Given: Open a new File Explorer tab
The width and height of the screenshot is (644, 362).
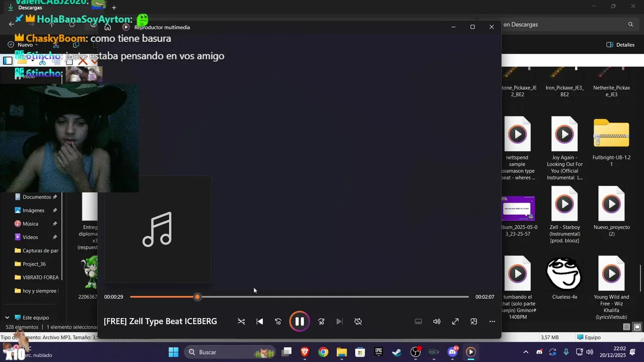Looking at the screenshot, I should pos(114,8).
